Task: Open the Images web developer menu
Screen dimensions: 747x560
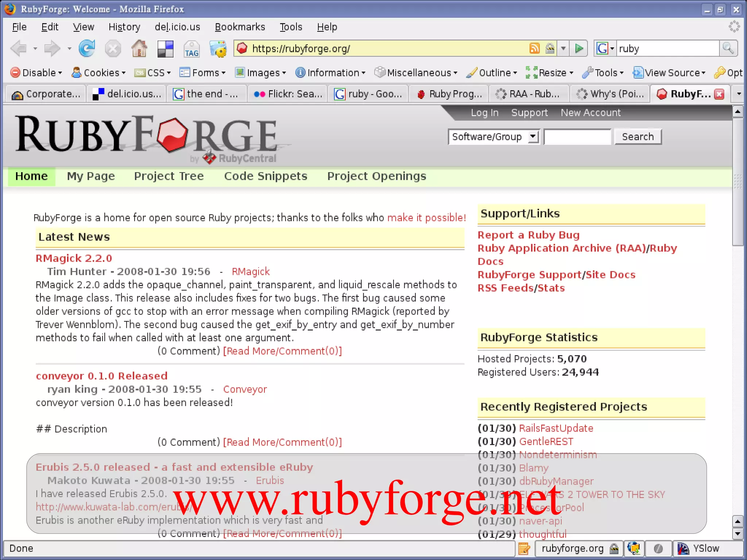Action: (x=260, y=73)
